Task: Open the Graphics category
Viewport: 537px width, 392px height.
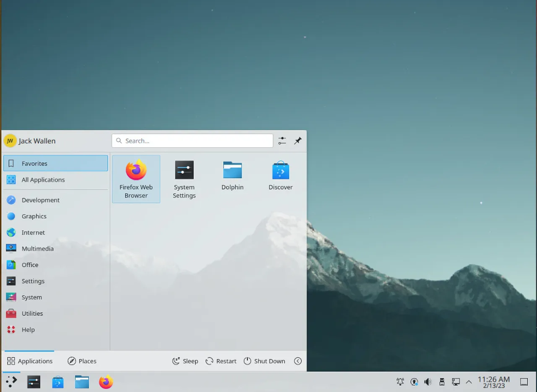Action: (x=56, y=216)
